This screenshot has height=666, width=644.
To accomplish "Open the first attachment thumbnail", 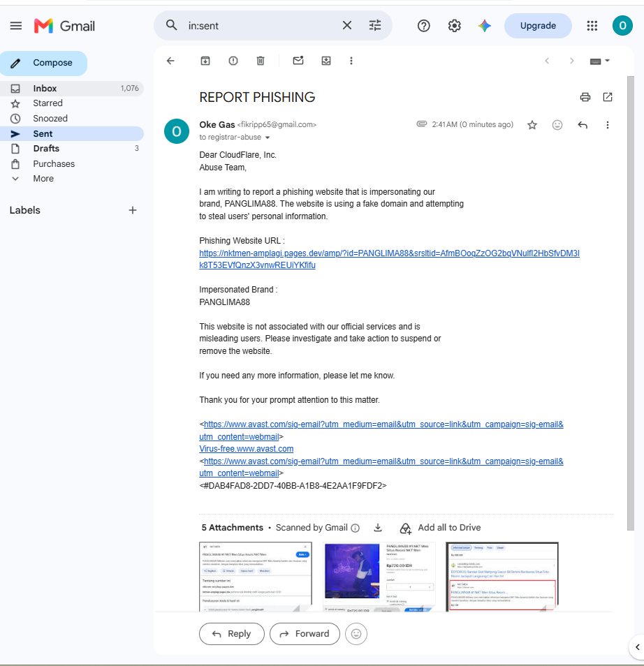I will pos(256,577).
